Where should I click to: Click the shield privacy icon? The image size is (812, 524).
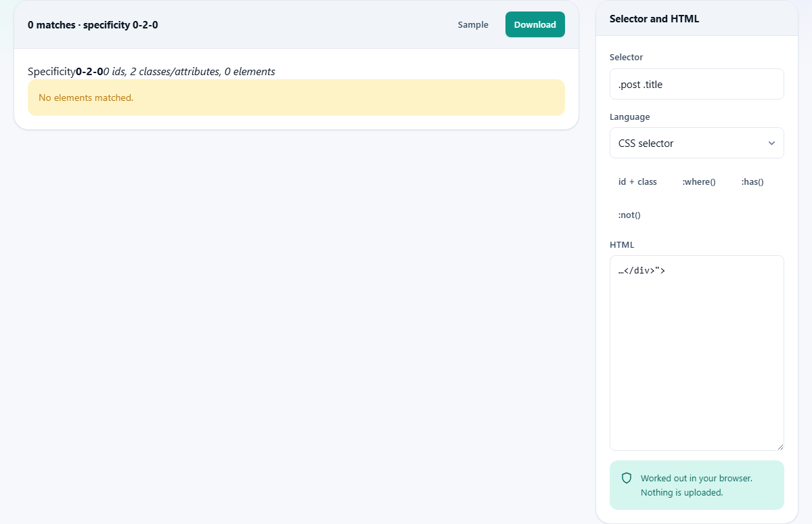627,478
